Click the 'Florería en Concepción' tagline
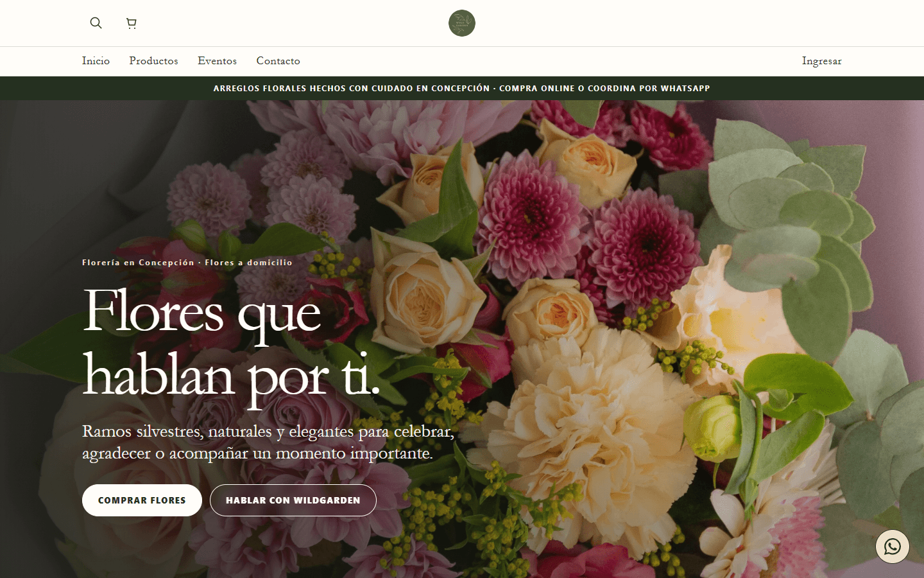This screenshot has height=578, width=924. [x=187, y=263]
